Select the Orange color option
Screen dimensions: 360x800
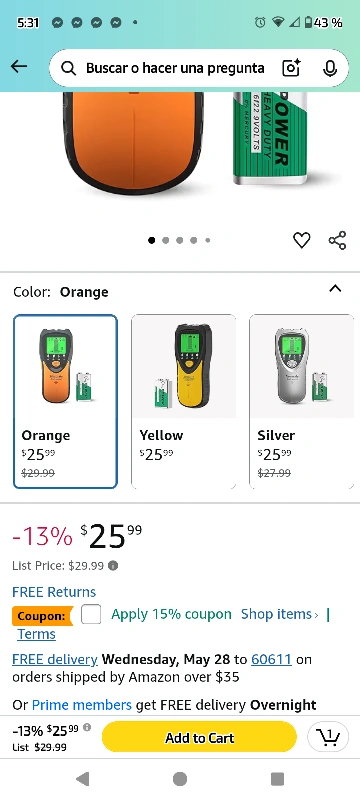pyautogui.click(x=65, y=402)
